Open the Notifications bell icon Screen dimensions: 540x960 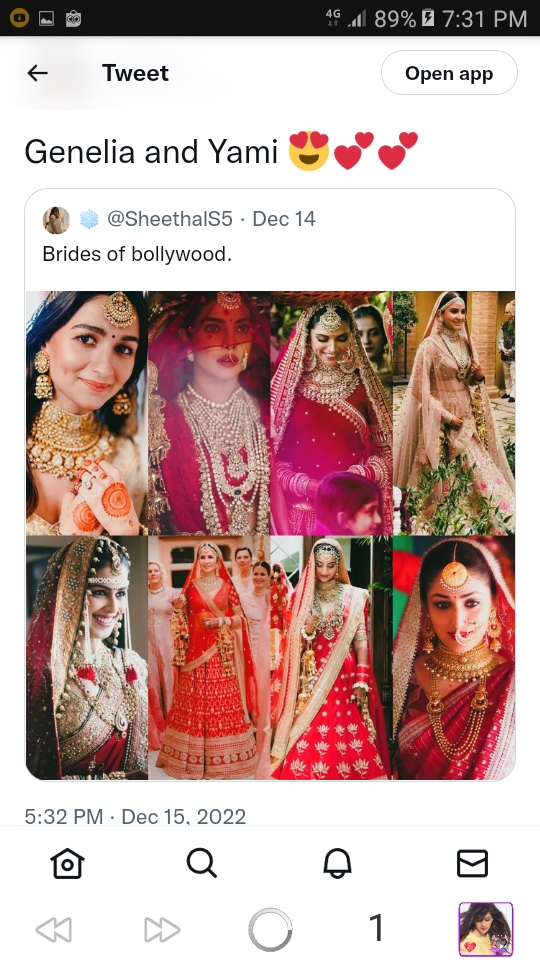pyautogui.click(x=337, y=864)
